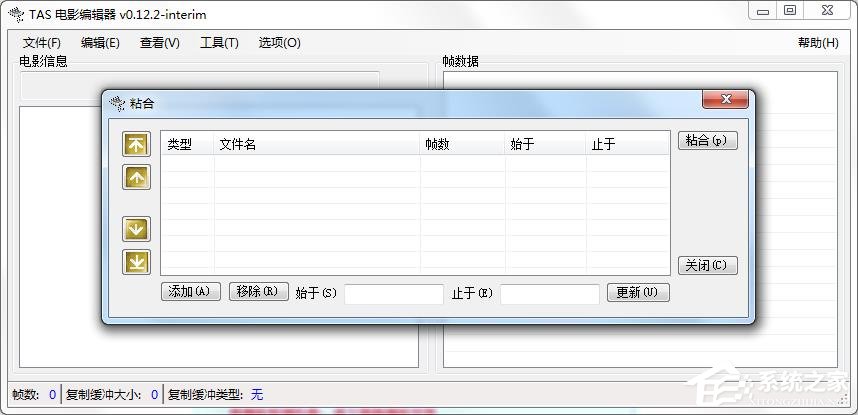Click the 添加(A) button
The height and width of the screenshot is (415, 858).
190,292
